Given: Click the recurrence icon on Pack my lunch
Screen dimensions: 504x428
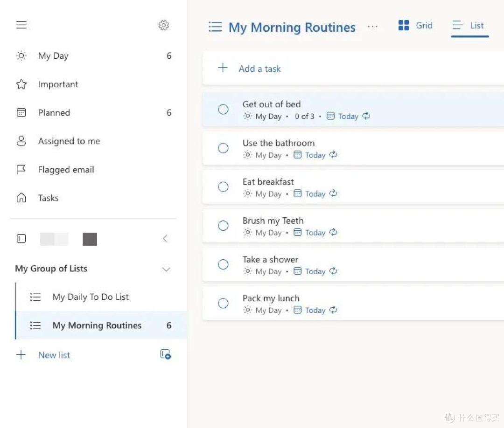Looking at the screenshot, I should coord(333,310).
